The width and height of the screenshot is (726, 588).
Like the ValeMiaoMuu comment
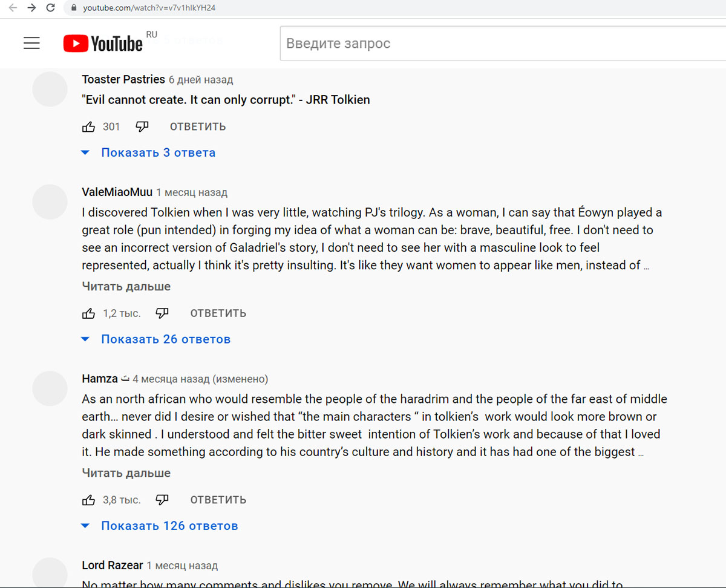89,313
